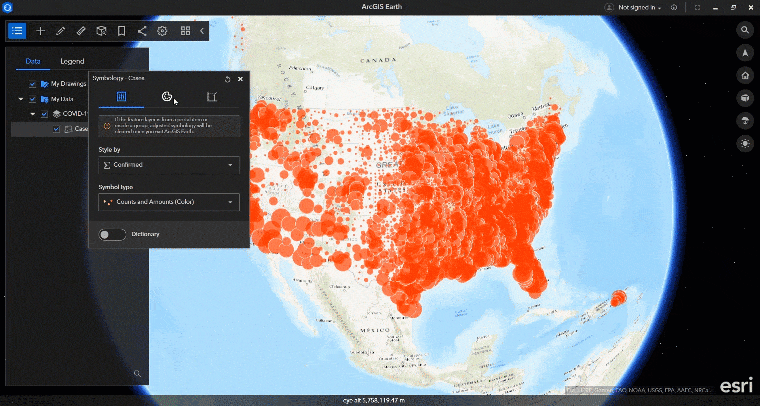Uncheck the Cases sublayer checkbox
Viewport: 760px width, 406px height.
tap(56, 129)
